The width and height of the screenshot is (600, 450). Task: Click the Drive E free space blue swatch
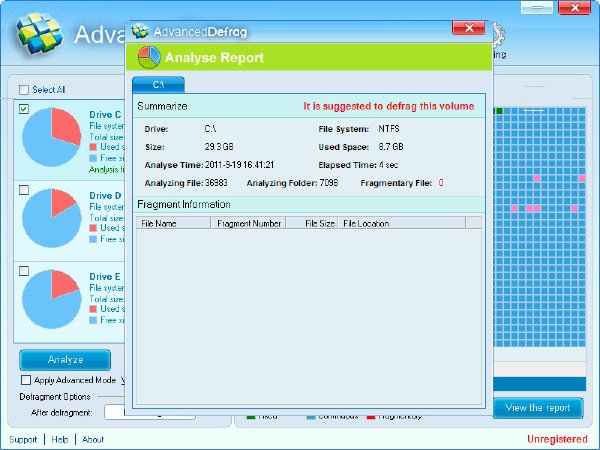click(93, 320)
